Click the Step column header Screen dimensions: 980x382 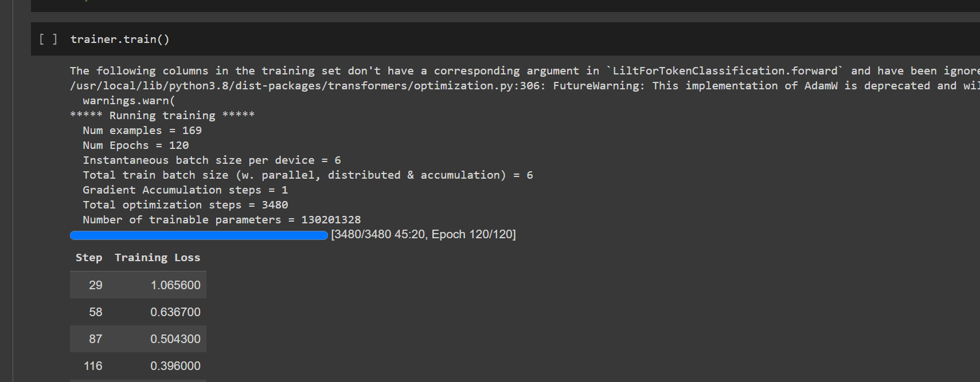[x=89, y=258]
